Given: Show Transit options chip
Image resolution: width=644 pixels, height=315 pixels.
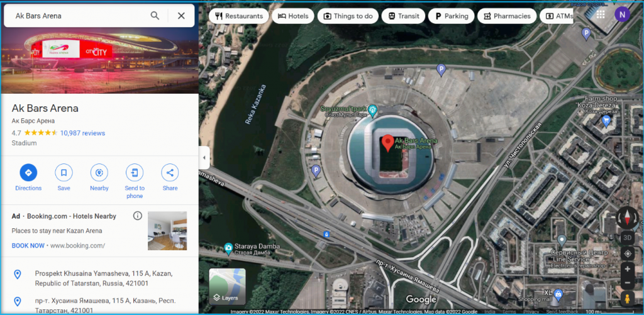Looking at the screenshot, I should (403, 16).
